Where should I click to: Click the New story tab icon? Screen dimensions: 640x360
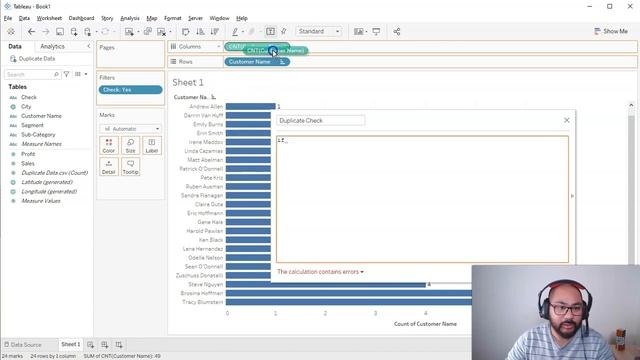[119, 345]
